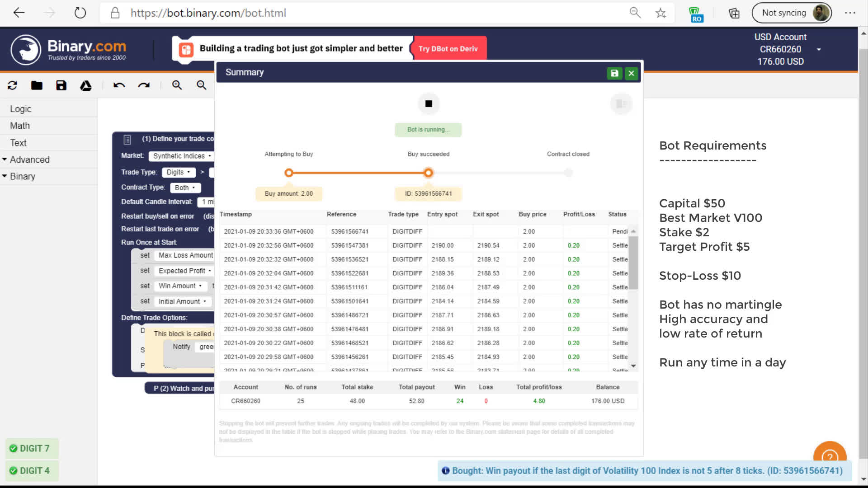The image size is (868, 488).
Task: Click the green save icon in Summary
Action: click(x=614, y=73)
